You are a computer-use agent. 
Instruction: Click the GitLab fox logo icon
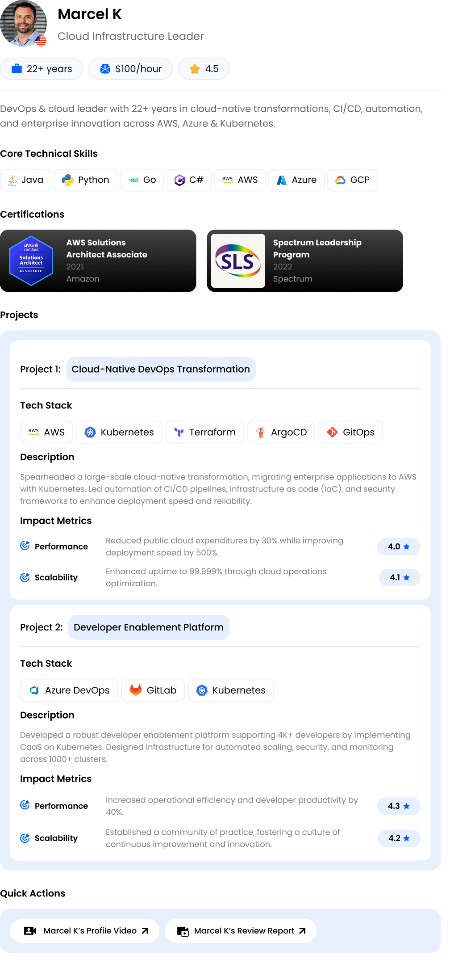click(135, 690)
